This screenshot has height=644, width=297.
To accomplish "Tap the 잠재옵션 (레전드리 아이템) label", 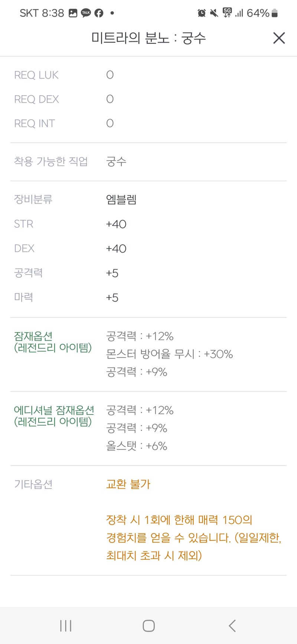I will click(53, 342).
